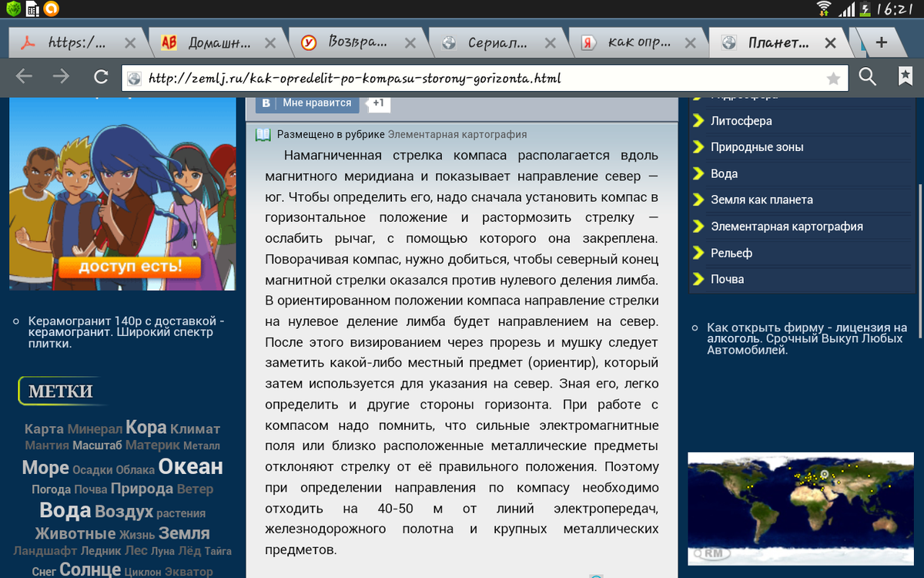The width and height of the screenshot is (924, 578).
Task: Click the yellow arrow beside 'Литосфера'
Action: coord(698,121)
